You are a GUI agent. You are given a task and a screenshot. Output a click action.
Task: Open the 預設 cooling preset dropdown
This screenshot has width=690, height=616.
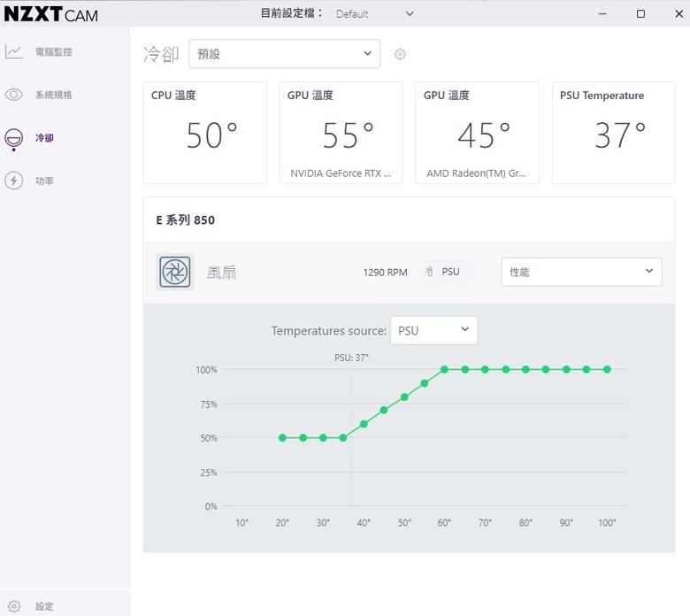point(284,54)
